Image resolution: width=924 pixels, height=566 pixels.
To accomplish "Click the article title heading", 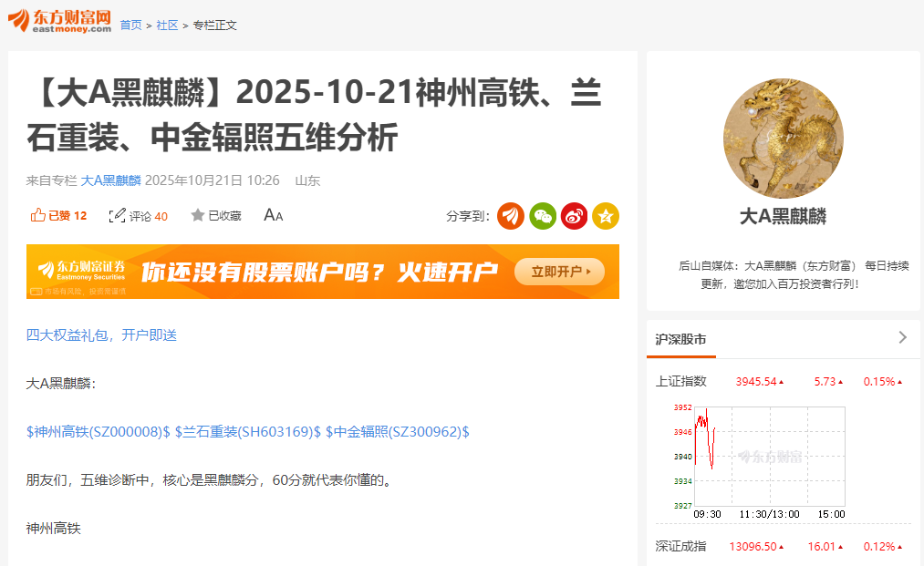I will coord(316,115).
